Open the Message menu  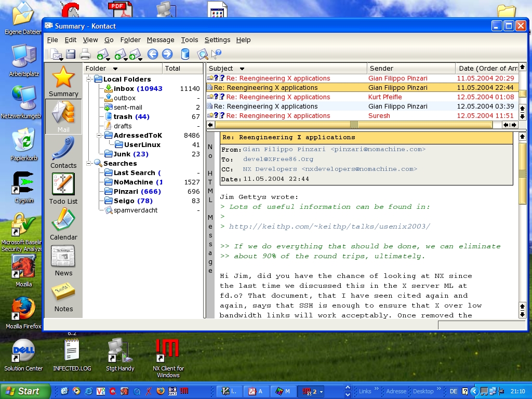click(x=160, y=40)
